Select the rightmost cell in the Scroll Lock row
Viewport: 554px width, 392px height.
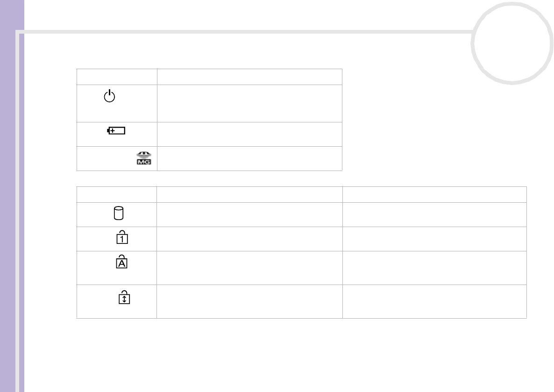(434, 301)
